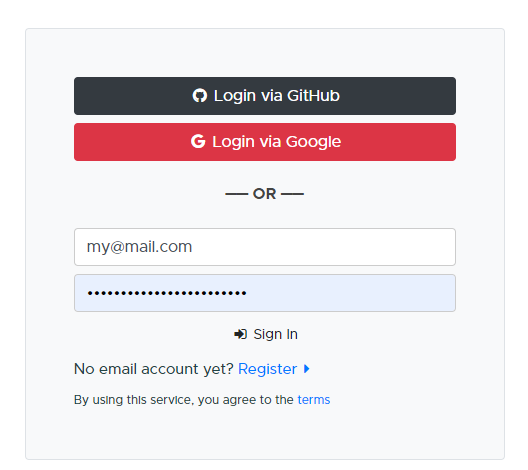Click the Google G logo icon

click(x=198, y=141)
